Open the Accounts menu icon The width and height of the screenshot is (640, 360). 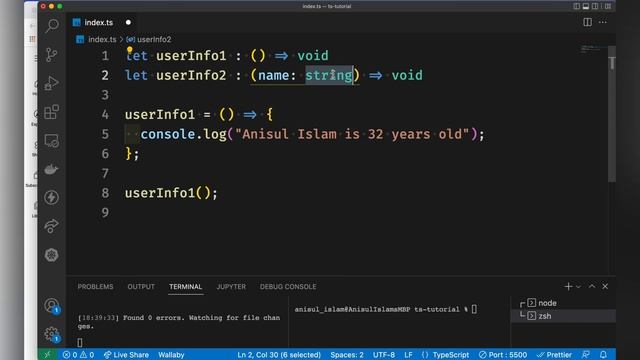(52, 305)
